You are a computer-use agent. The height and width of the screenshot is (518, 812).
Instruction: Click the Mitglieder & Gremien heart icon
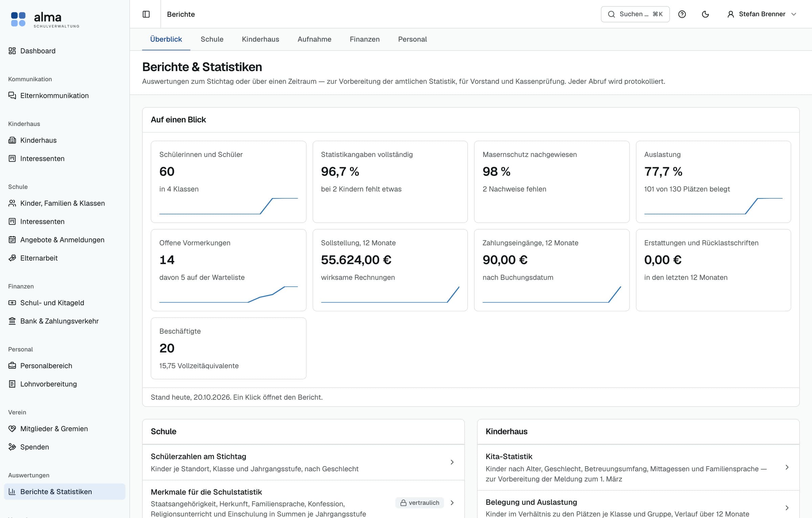(12, 429)
